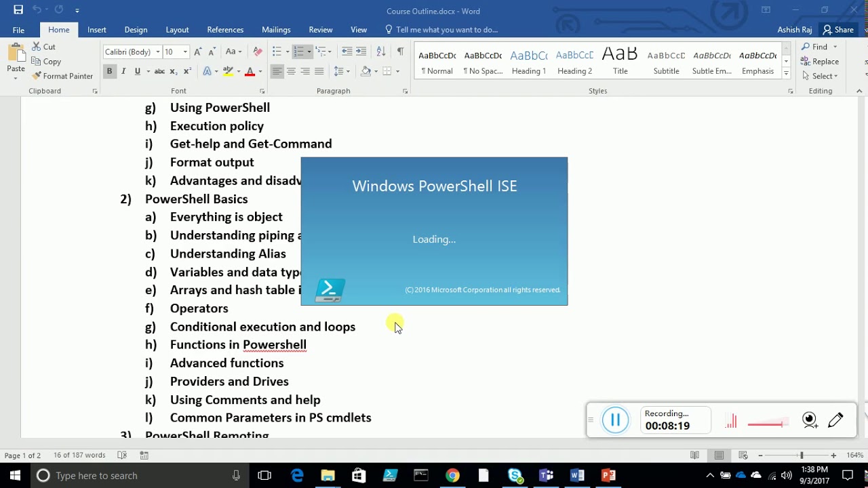This screenshot has width=868, height=488.
Task: Open Change Case Aa dropdown
Action: pos(233,52)
